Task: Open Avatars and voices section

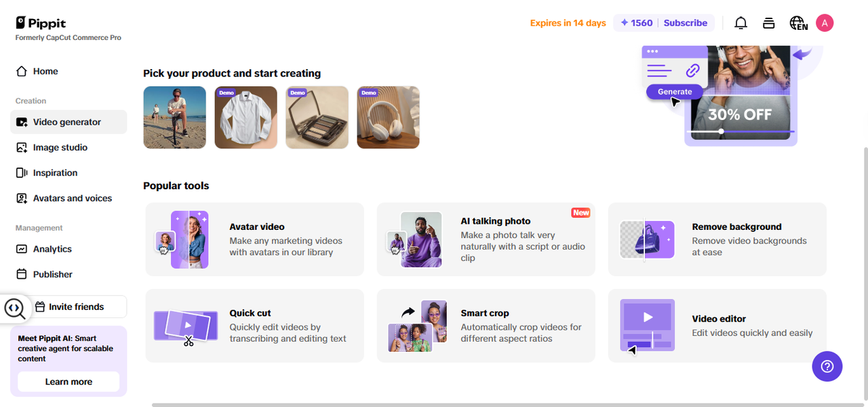Action: coord(72,198)
